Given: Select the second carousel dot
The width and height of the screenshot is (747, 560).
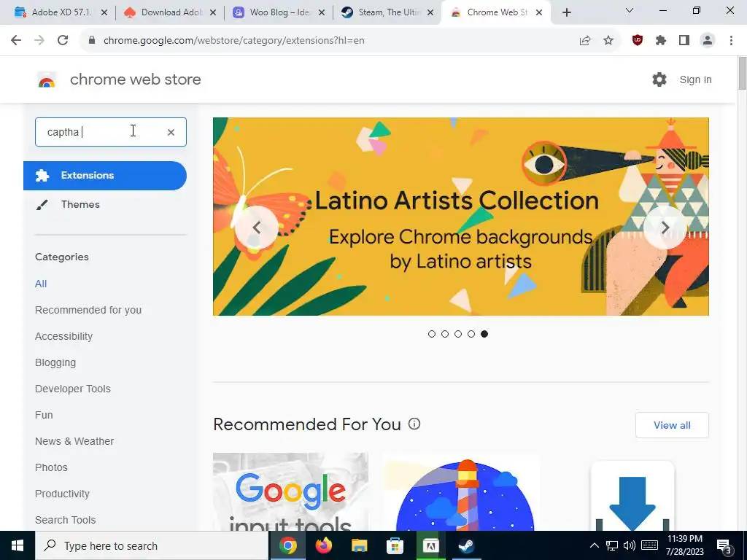Looking at the screenshot, I should pyautogui.click(x=445, y=334).
